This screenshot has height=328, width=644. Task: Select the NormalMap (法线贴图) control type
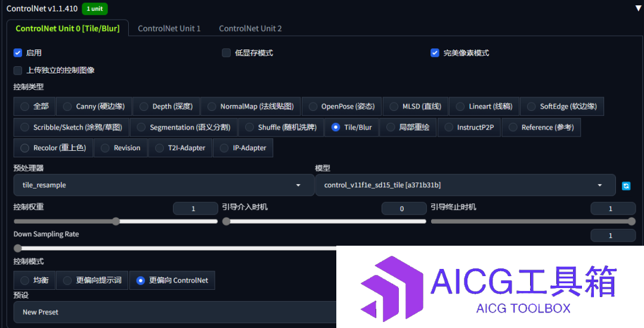pyautogui.click(x=250, y=106)
